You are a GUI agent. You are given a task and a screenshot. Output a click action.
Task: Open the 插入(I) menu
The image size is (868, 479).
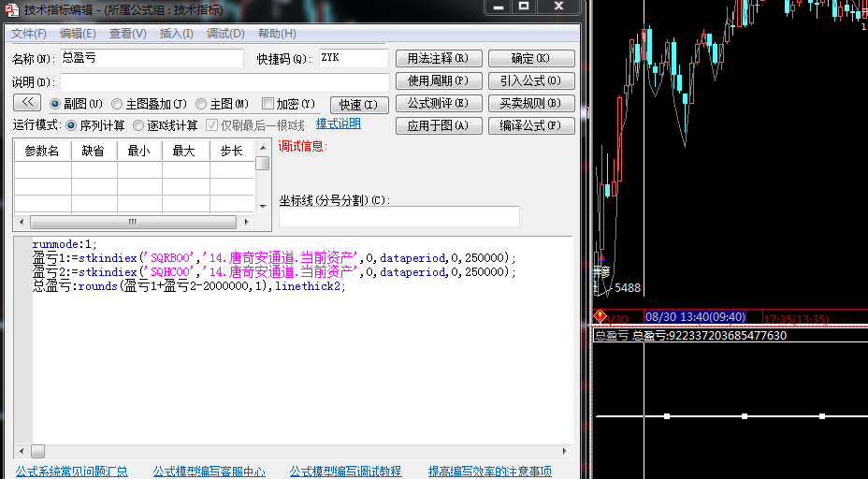(x=176, y=34)
